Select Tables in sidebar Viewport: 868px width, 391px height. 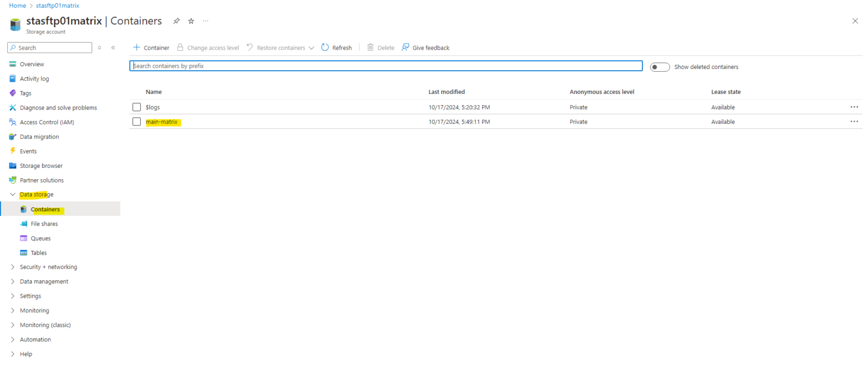click(x=39, y=253)
